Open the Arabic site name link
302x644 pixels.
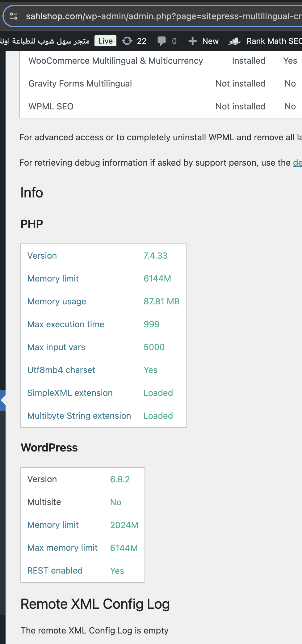(45, 41)
